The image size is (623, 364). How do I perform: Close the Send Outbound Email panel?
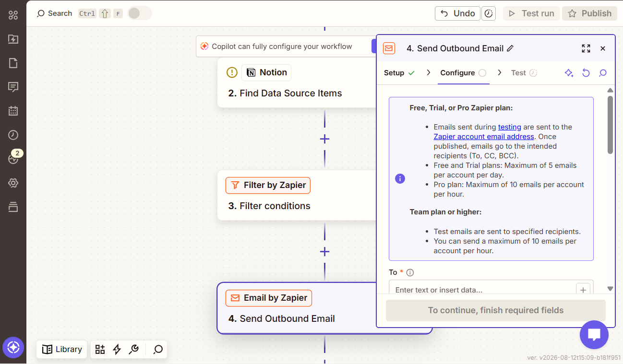pos(603,48)
